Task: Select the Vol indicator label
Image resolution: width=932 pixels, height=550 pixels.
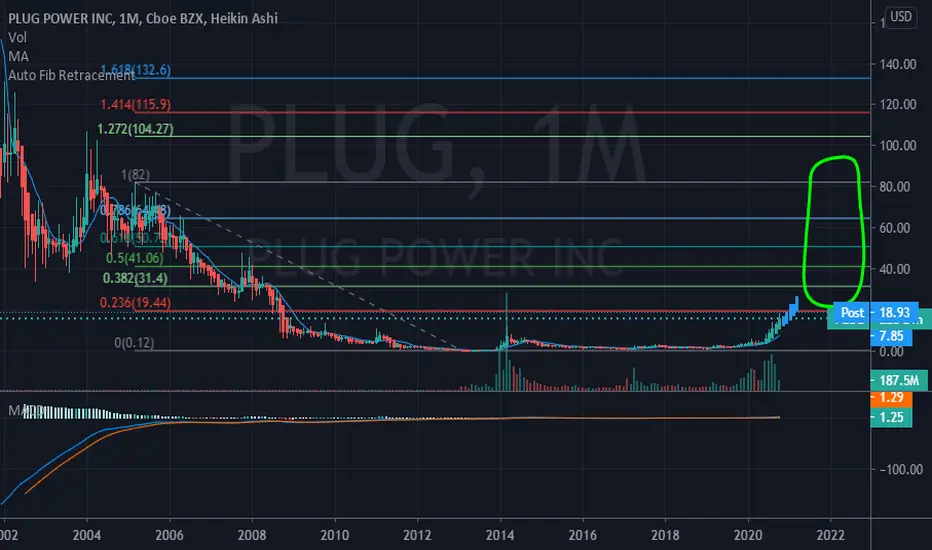Action: point(17,37)
